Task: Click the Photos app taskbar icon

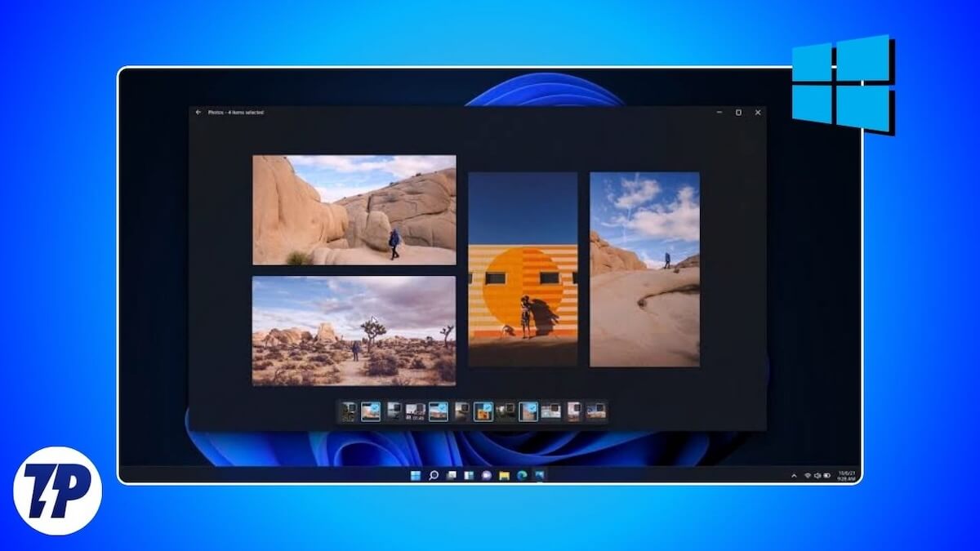Action: tap(540, 475)
